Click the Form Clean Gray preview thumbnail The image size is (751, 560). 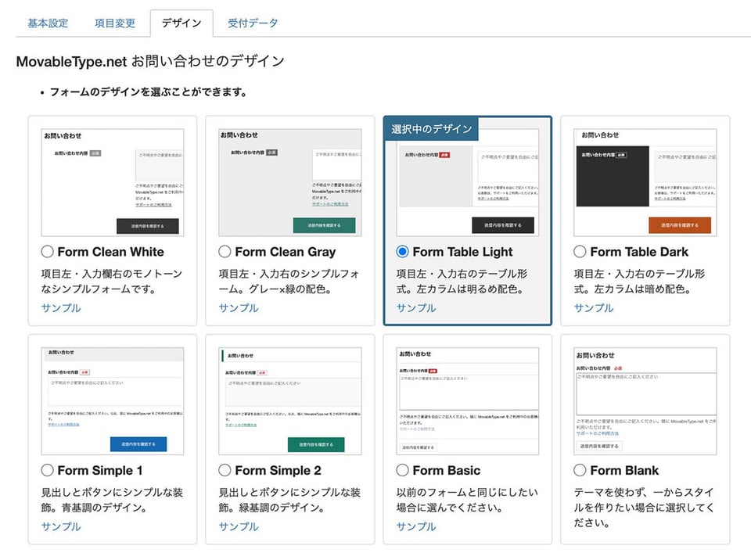click(290, 182)
